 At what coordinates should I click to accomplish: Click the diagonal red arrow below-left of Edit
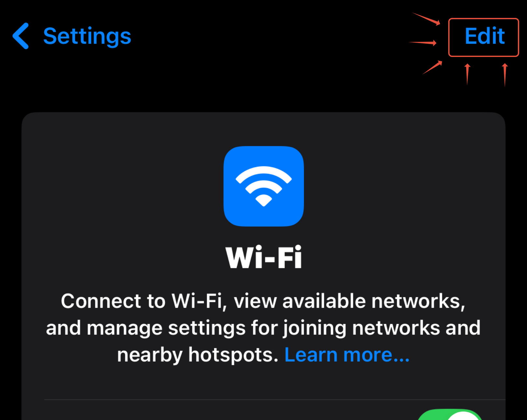pyautogui.click(x=433, y=67)
